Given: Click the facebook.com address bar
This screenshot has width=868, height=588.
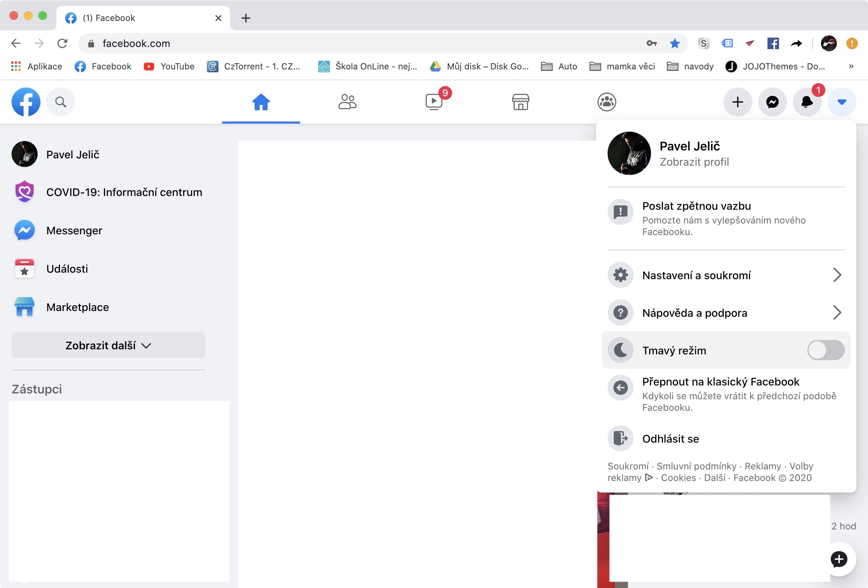Looking at the screenshot, I should click(x=336, y=44).
